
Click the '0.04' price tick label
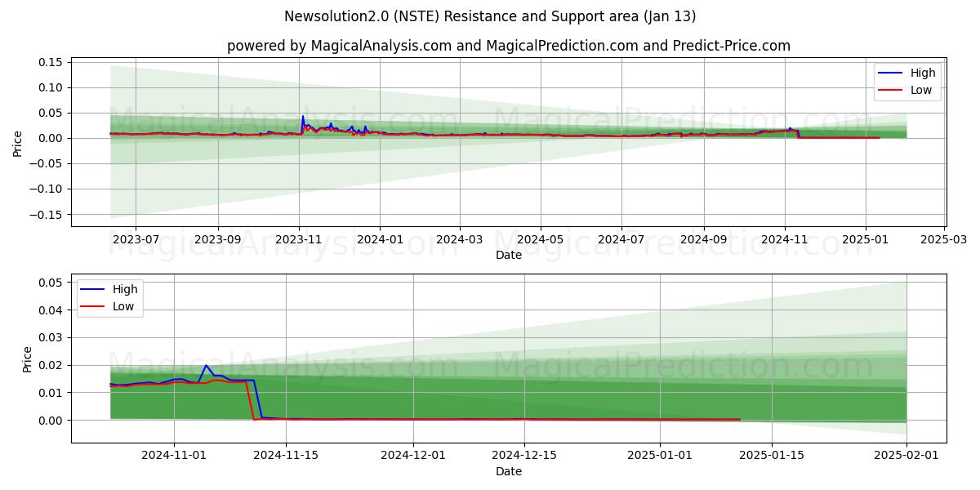pos(51,310)
